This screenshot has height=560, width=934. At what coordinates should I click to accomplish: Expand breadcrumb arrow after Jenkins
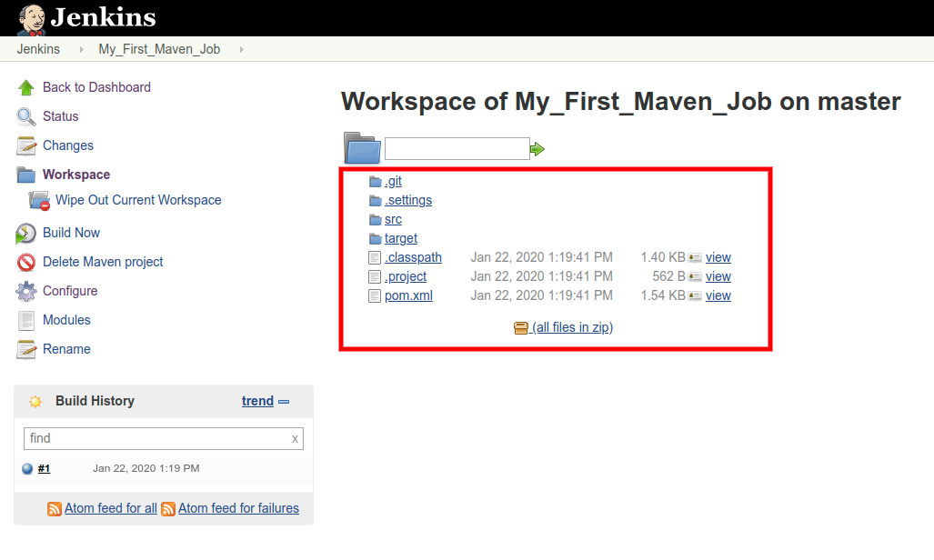point(82,49)
